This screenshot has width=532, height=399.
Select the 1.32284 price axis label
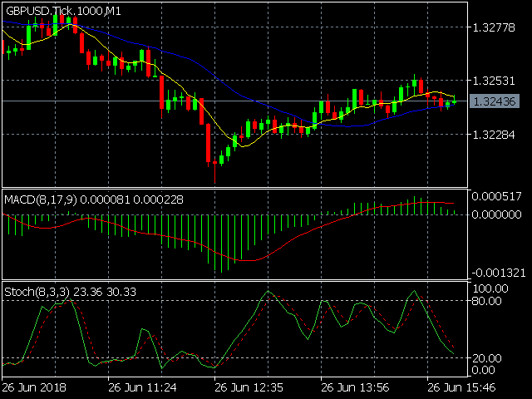494,135
